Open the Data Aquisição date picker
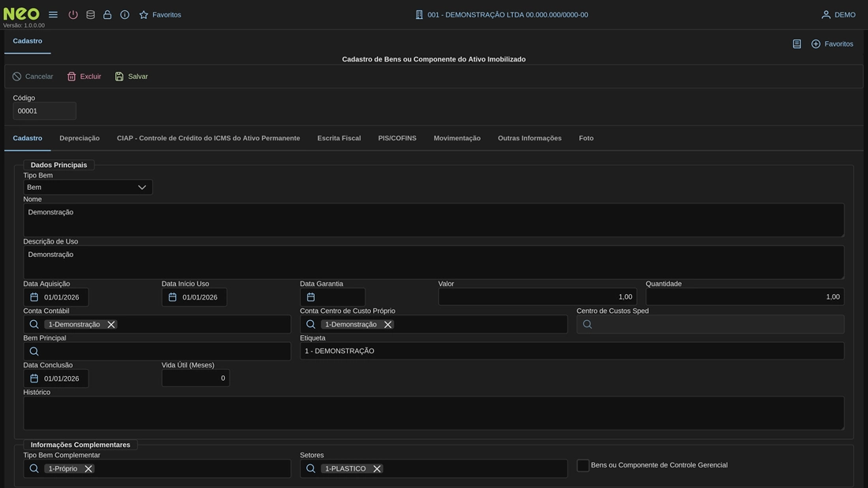 (x=34, y=297)
